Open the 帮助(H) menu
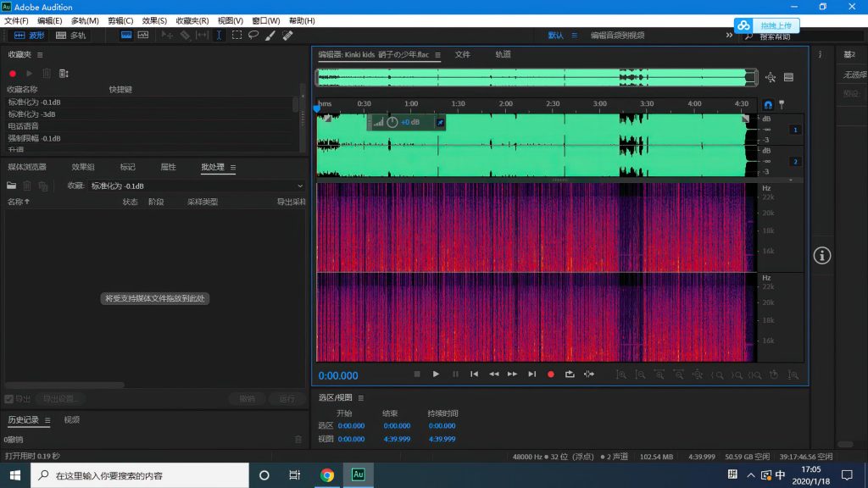868x488 pixels. [302, 20]
